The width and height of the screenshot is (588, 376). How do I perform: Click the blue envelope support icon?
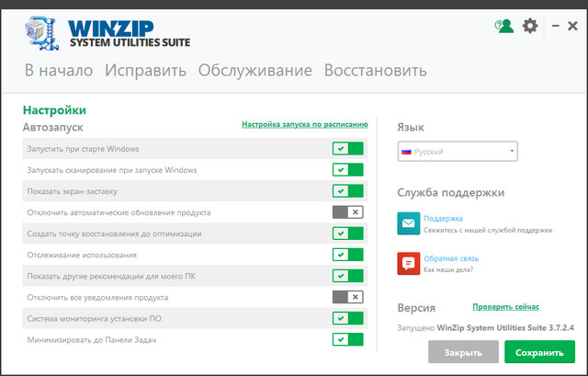409,223
